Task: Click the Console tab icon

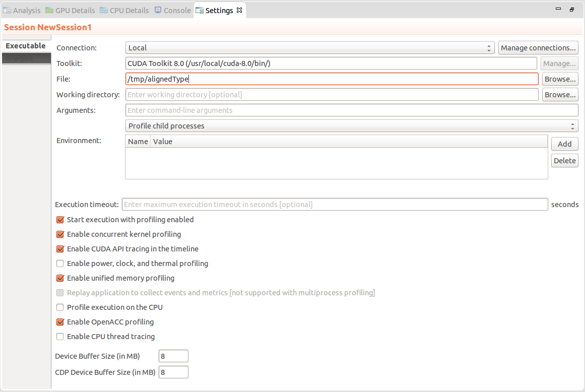Action: click(x=158, y=10)
